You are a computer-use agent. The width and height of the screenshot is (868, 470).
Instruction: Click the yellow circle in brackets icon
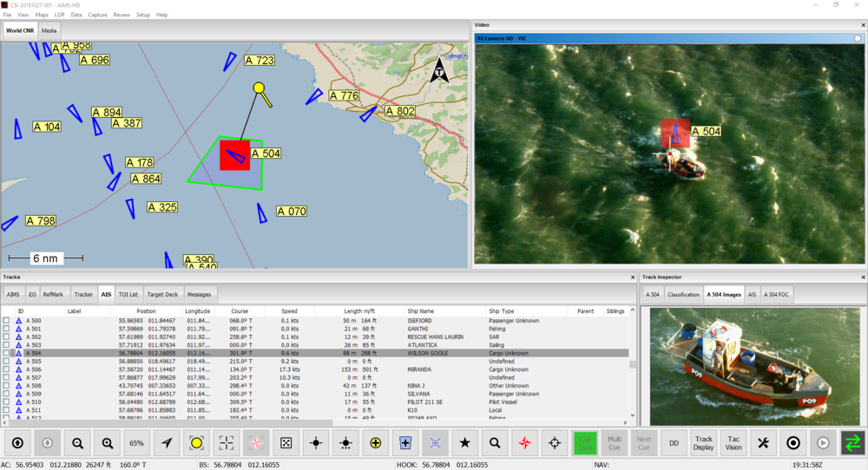pyautogui.click(x=196, y=443)
